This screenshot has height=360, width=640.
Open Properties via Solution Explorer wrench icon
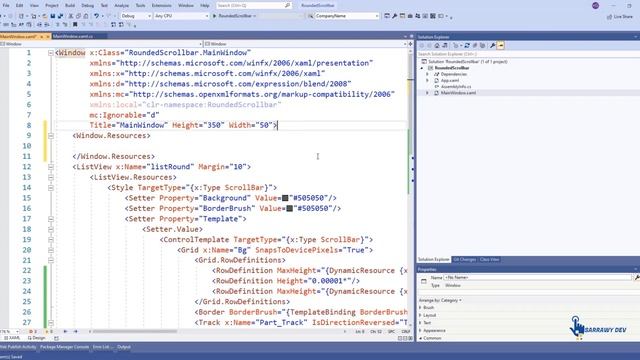click(x=493, y=45)
